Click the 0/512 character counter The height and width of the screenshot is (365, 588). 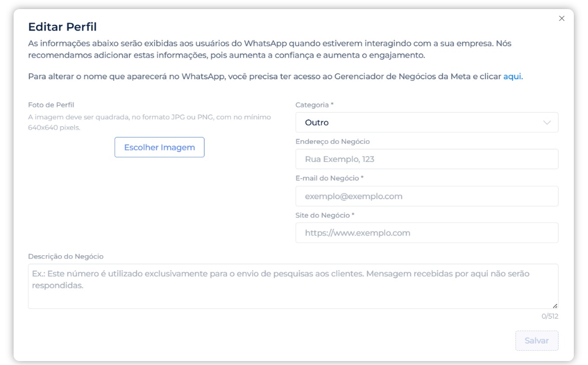point(549,316)
